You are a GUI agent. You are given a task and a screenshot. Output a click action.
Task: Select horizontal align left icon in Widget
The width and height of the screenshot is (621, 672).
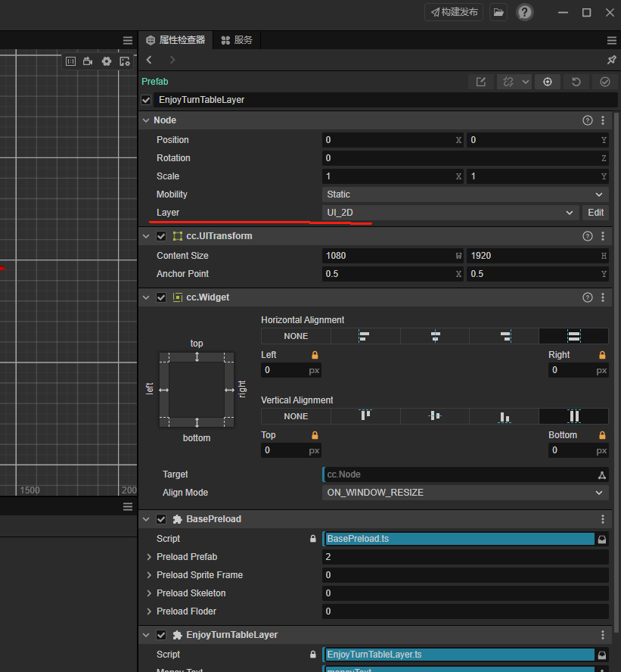click(x=365, y=335)
